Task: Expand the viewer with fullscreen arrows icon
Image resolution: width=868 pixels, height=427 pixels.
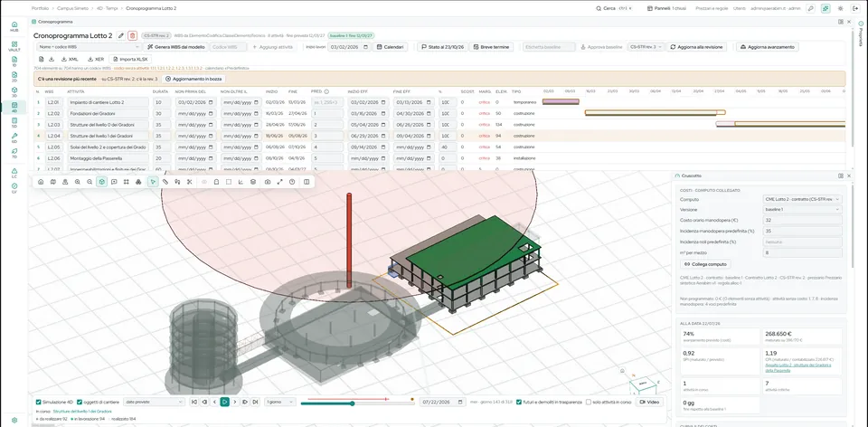Action: 279,182
